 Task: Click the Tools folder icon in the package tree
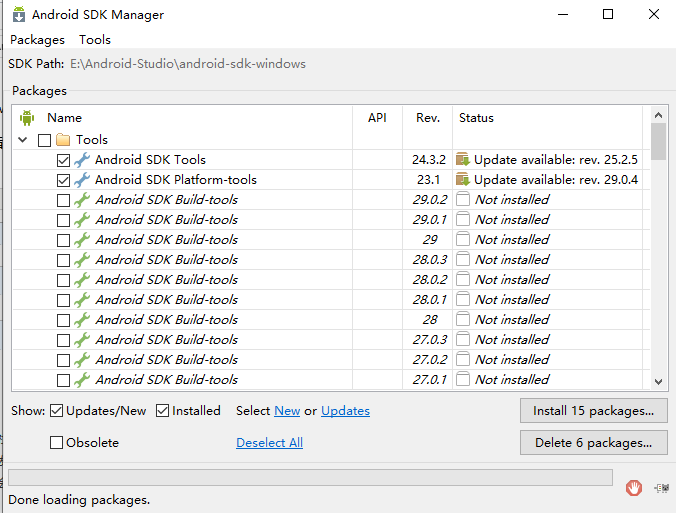tap(63, 140)
